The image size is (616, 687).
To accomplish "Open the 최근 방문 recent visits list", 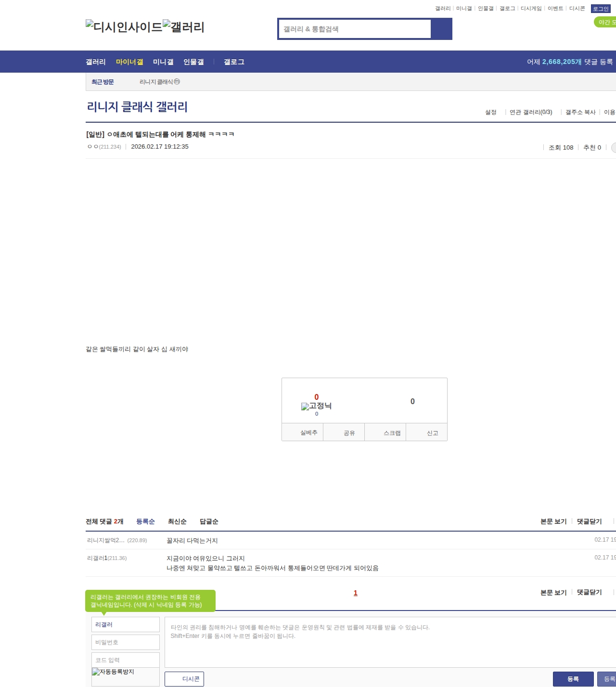I will point(103,82).
